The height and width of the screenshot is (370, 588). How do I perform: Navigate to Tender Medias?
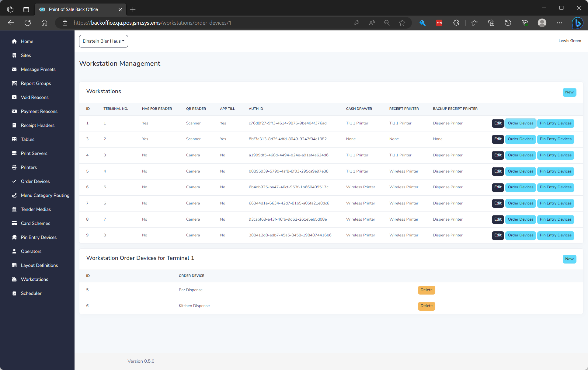36,209
